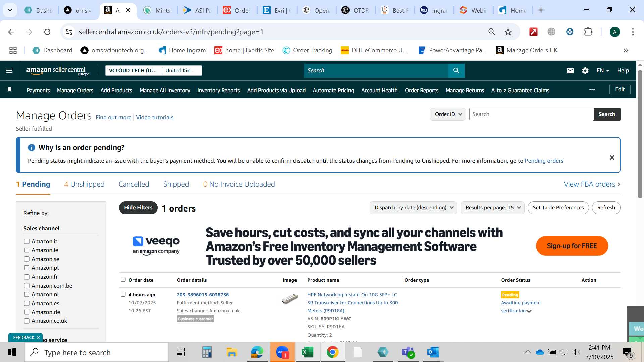Open Calculator from the taskbar
This screenshot has height=362, width=644.
click(x=207, y=352)
